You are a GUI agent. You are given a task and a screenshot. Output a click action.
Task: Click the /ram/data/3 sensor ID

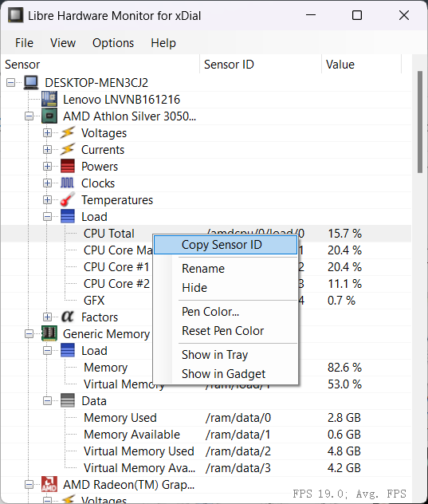click(x=238, y=467)
